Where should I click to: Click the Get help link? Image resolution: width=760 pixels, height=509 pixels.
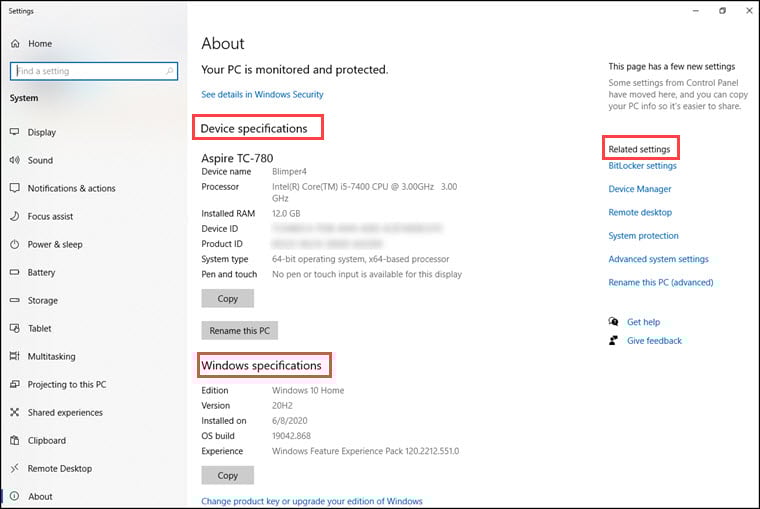(643, 321)
